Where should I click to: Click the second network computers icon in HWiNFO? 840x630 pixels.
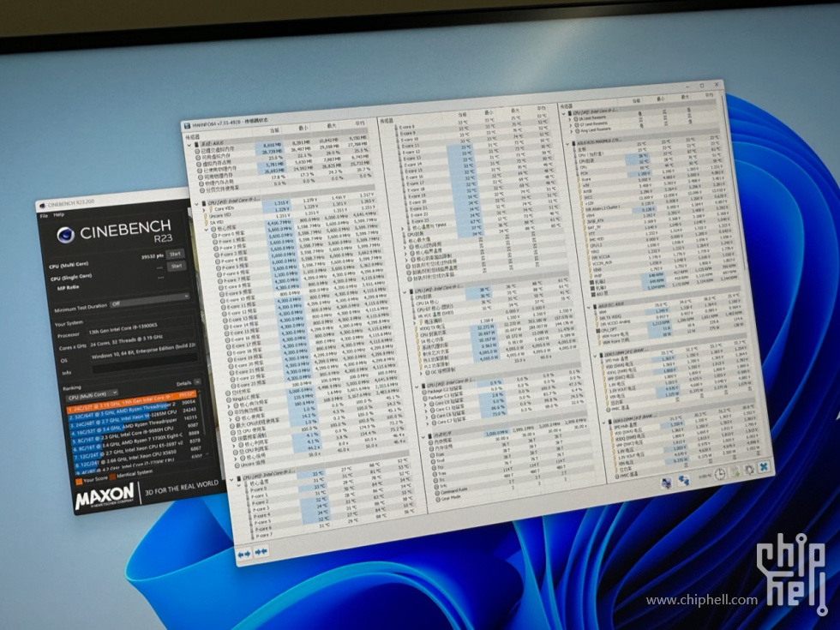(x=684, y=479)
